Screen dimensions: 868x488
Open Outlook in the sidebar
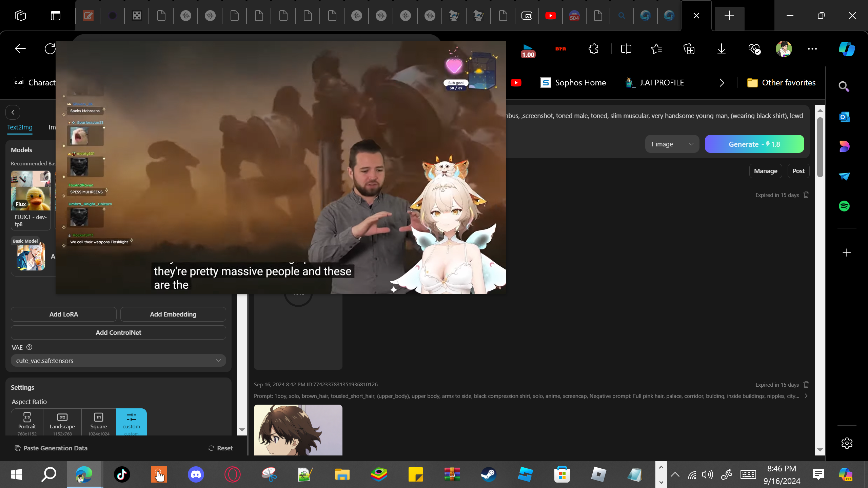[x=844, y=117]
